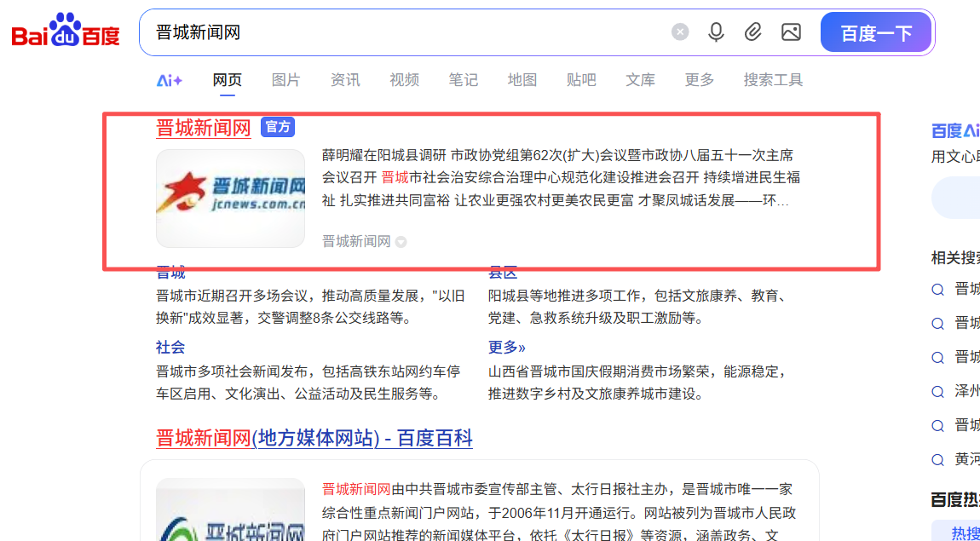Activate voice search with the microphone icon

tap(716, 32)
